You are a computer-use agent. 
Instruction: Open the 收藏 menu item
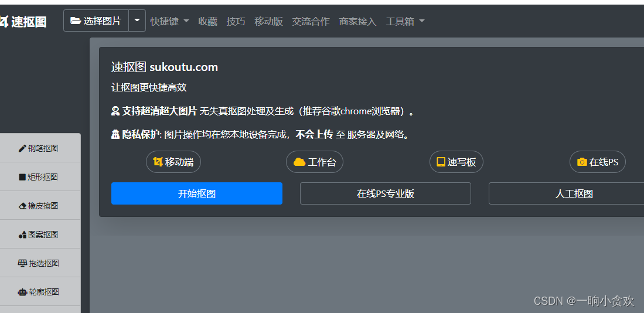point(208,21)
